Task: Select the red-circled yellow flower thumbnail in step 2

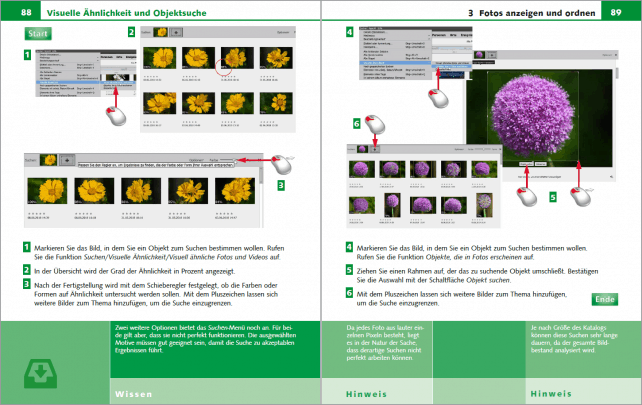Action: [237, 57]
